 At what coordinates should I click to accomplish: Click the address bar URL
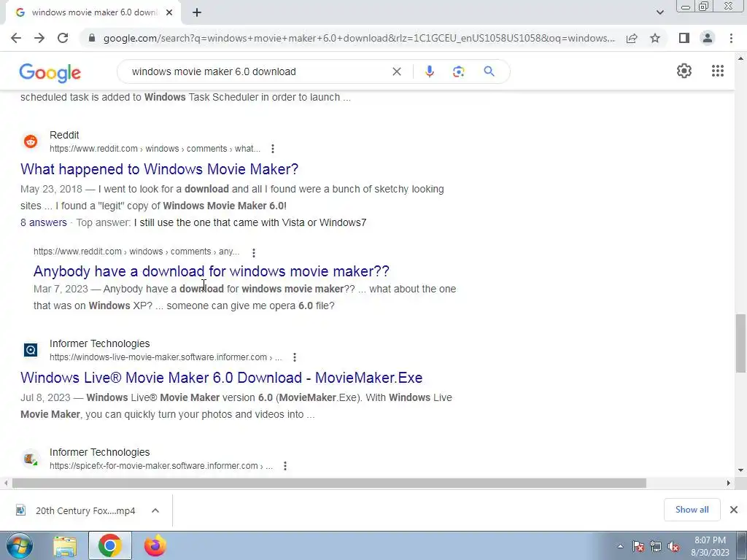(x=359, y=38)
